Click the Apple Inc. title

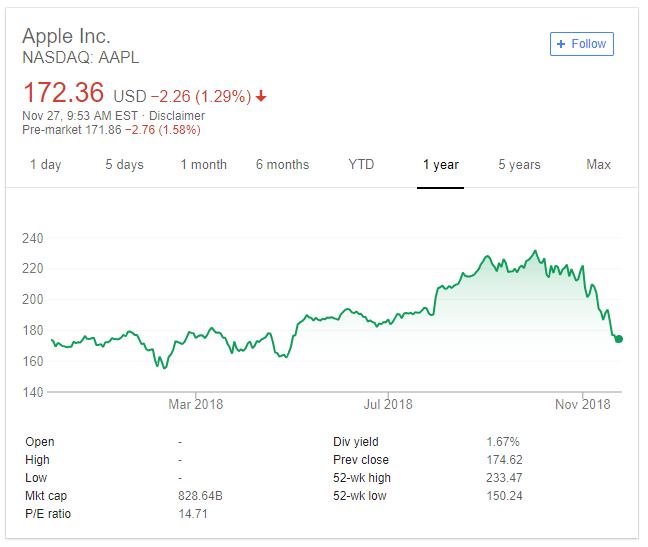(x=67, y=36)
